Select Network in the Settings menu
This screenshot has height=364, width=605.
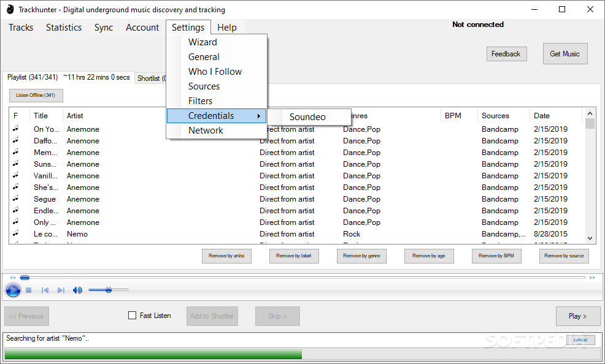[217, 131]
